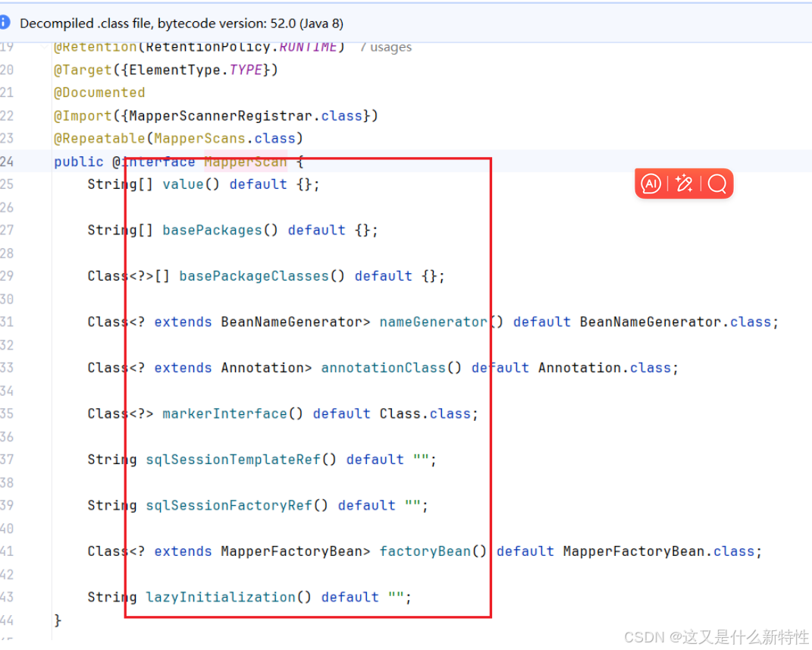The image size is (812, 650).
Task: Click the @Documented annotation
Action: 99,93
